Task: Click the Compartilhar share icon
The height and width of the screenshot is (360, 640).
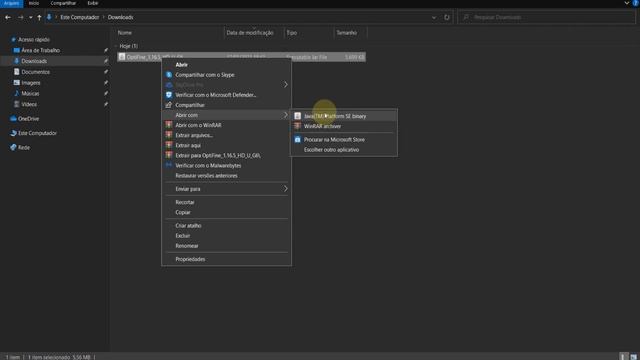Action: click(x=169, y=105)
